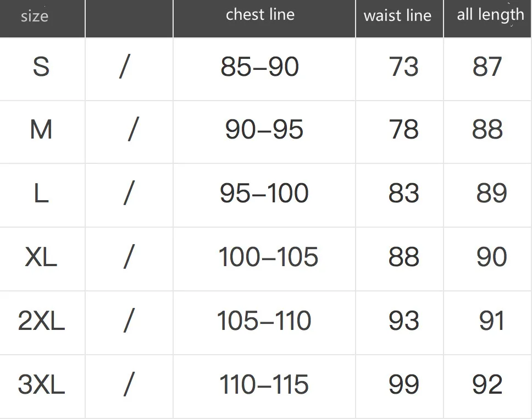The width and height of the screenshot is (532, 419).
Task: Click all length value 87
Action: tap(487, 67)
